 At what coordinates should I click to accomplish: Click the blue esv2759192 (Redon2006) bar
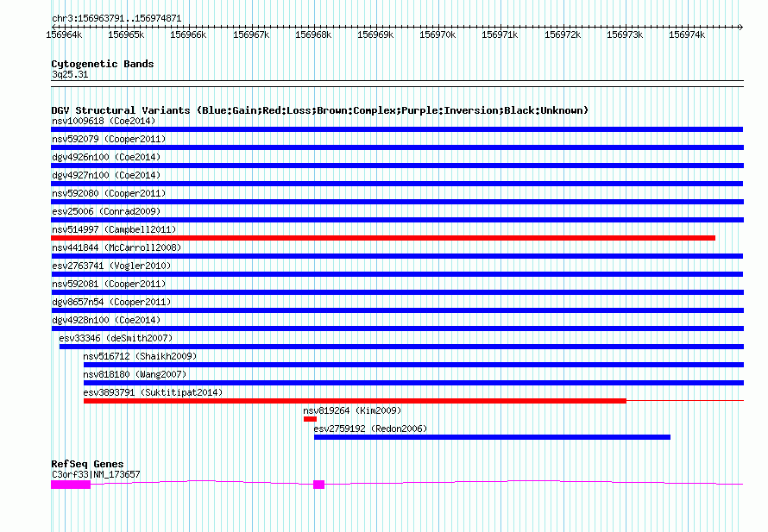pos(492,437)
